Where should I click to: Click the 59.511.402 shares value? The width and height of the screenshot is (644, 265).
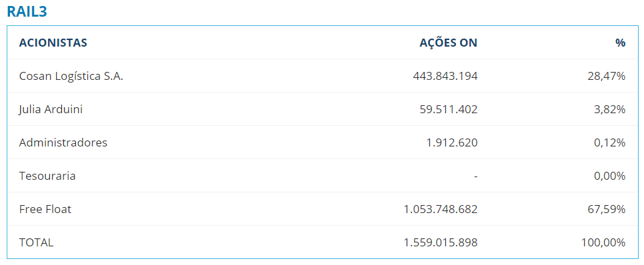pyautogui.click(x=449, y=109)
